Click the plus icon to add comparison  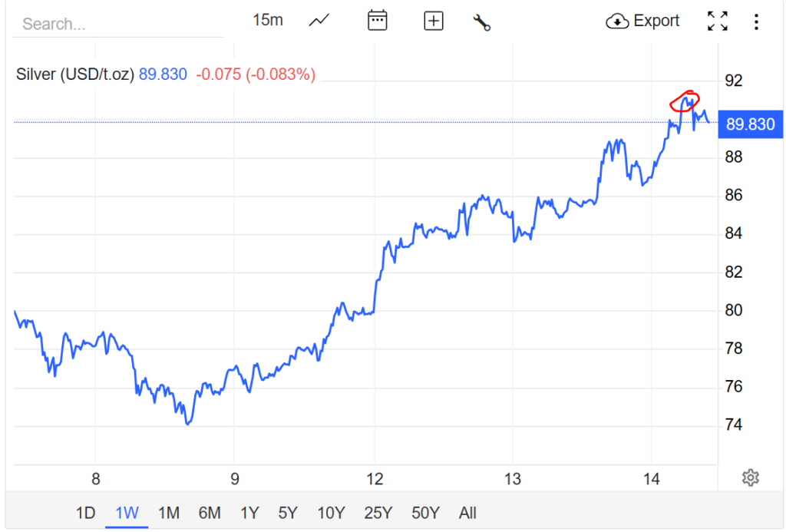click(x=434, y=21)
